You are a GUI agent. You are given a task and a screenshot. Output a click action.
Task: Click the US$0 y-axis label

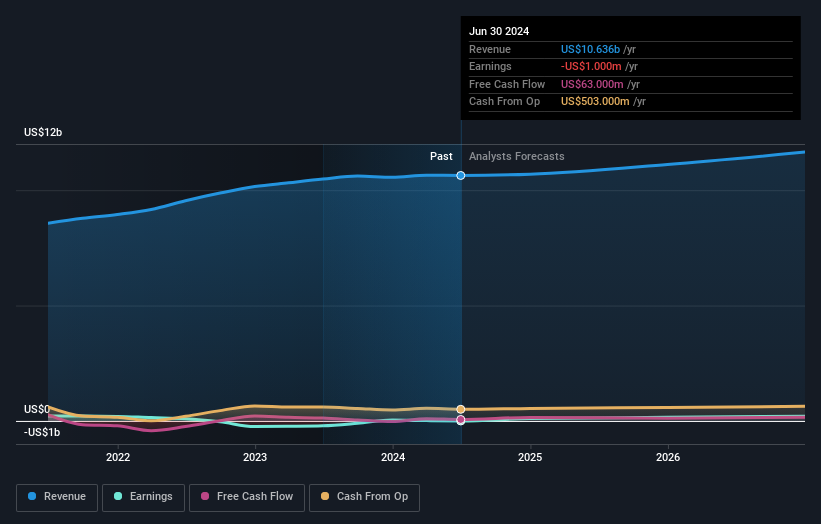click(x=37, y=409)
